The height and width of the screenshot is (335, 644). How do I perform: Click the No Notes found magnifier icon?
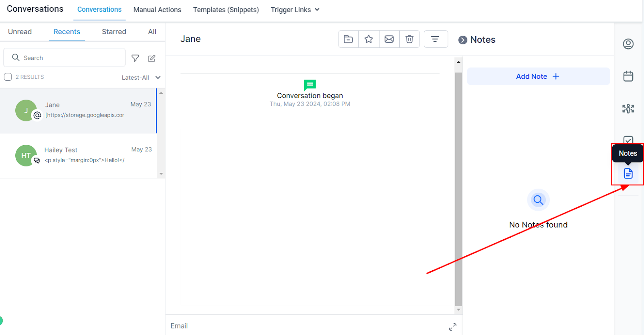(x=539, y=200)
